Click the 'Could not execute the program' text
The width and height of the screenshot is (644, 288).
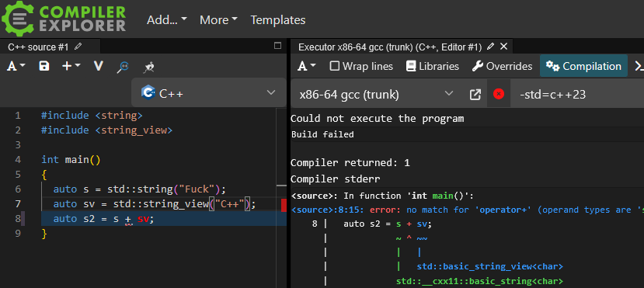(x=377, y=119)
